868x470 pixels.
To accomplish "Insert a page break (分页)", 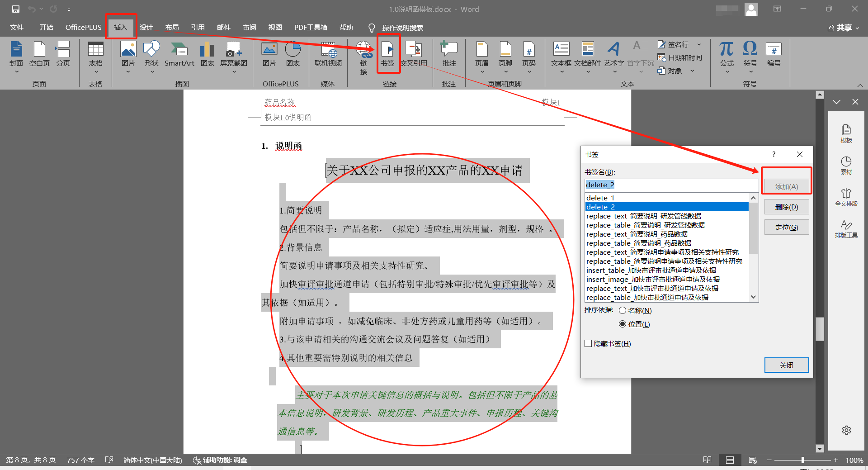I will pyautogui.click(x=63, y=54).
